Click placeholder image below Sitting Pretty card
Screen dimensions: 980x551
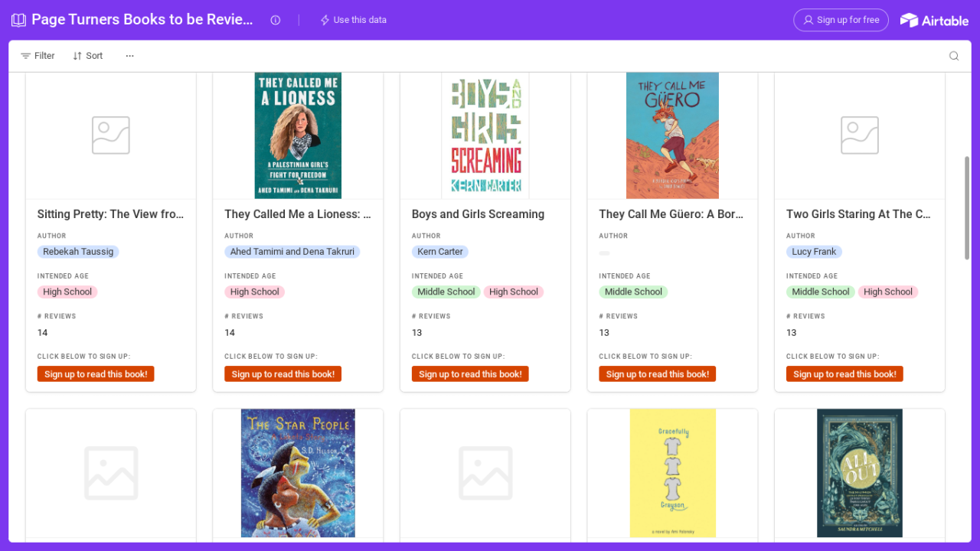pos(111,473)
